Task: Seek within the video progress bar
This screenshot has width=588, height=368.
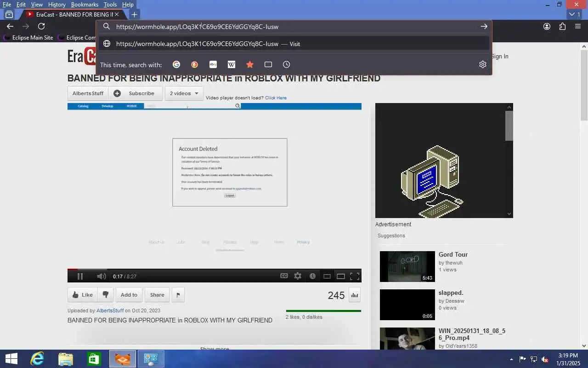Action: point(214,270)
